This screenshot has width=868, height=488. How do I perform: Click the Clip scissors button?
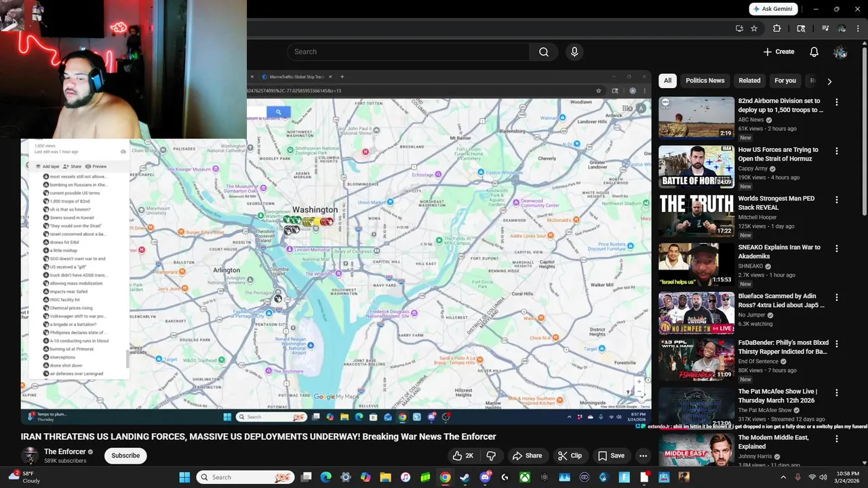tap(570, 455)
